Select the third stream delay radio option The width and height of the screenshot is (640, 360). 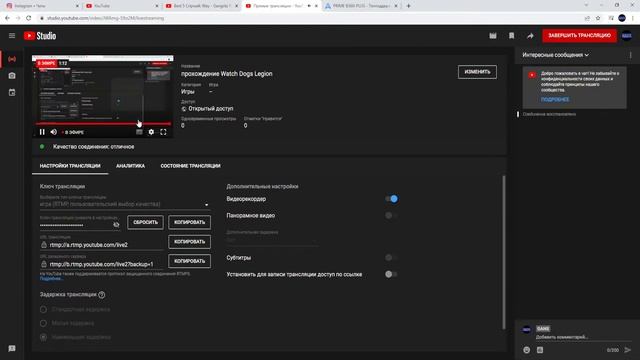tap(43, 337)
